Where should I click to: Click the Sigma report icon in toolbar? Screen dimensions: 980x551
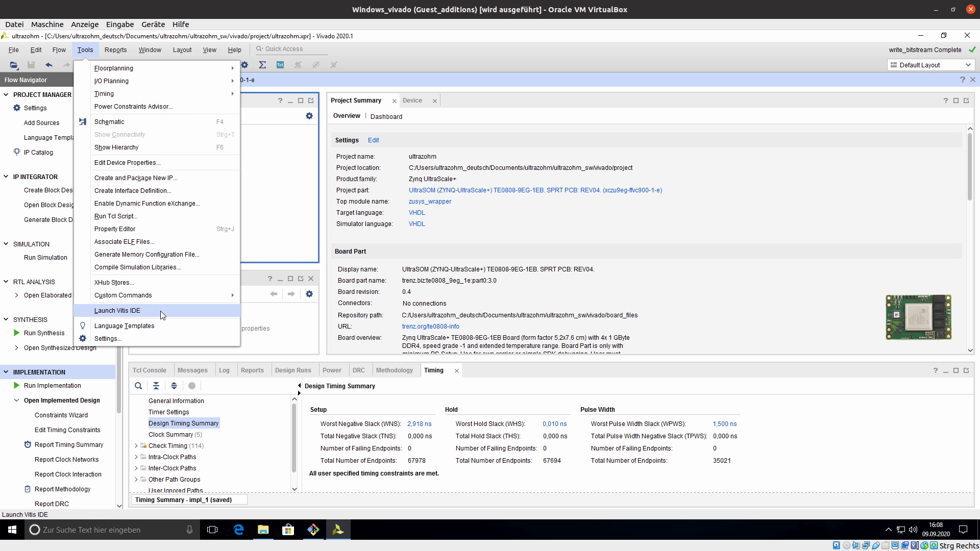click(262, 65)
